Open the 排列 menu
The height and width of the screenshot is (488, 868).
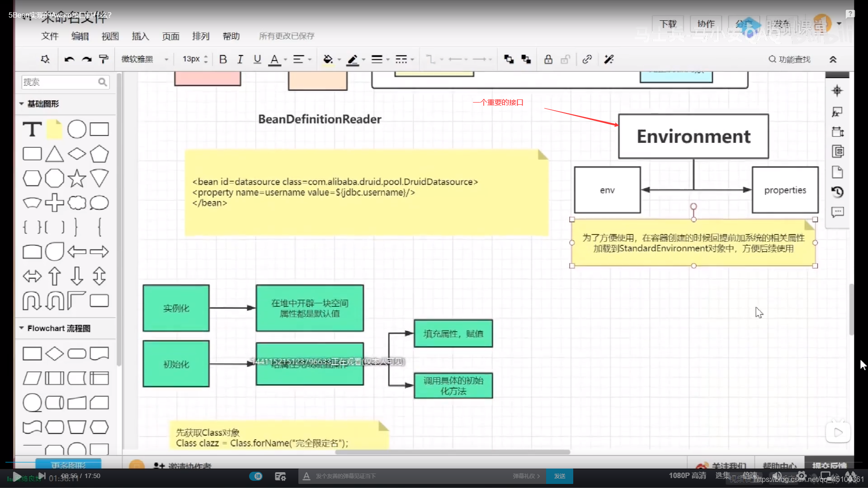click(x=201, y=36)
